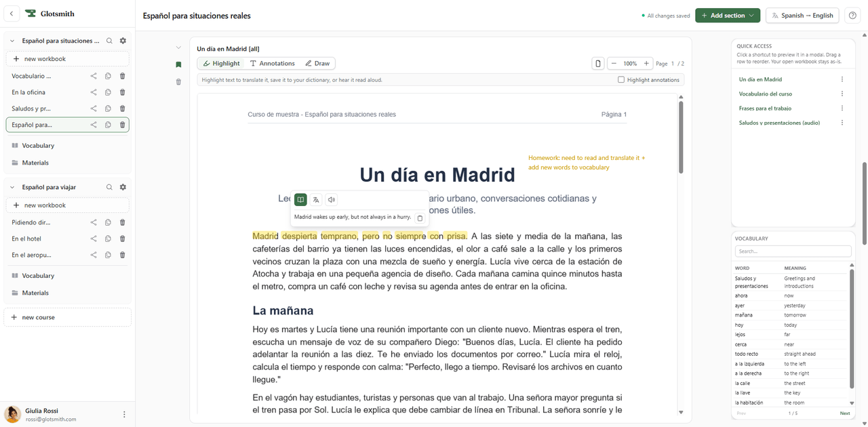Share the En la oficina workbook

[94, 92]
